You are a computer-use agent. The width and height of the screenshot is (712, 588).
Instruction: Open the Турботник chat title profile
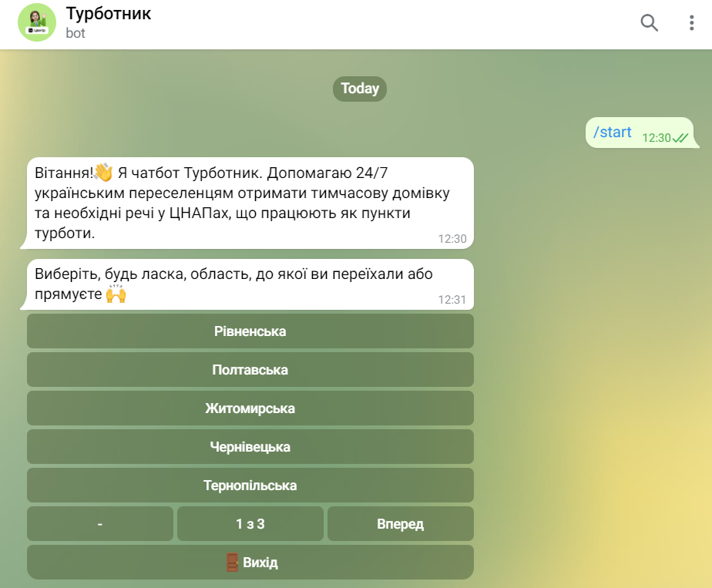(x=109, y=14)
